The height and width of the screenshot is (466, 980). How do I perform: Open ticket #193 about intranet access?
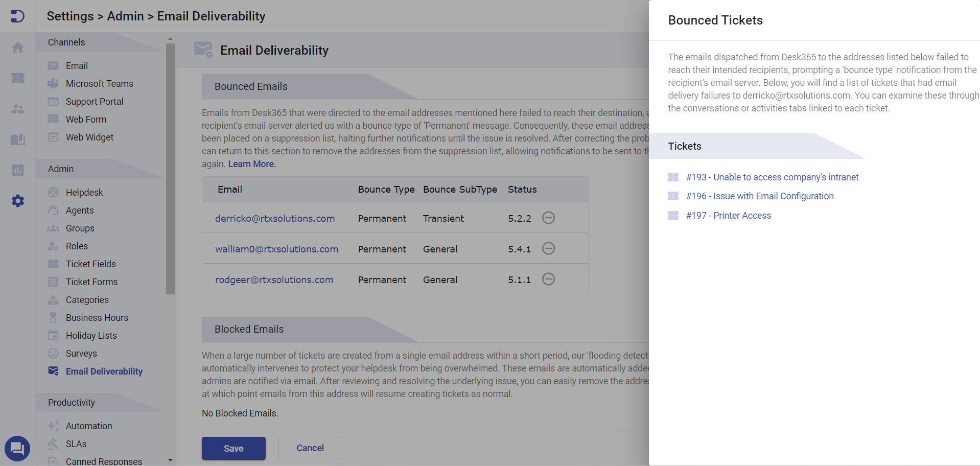point(772,177)
